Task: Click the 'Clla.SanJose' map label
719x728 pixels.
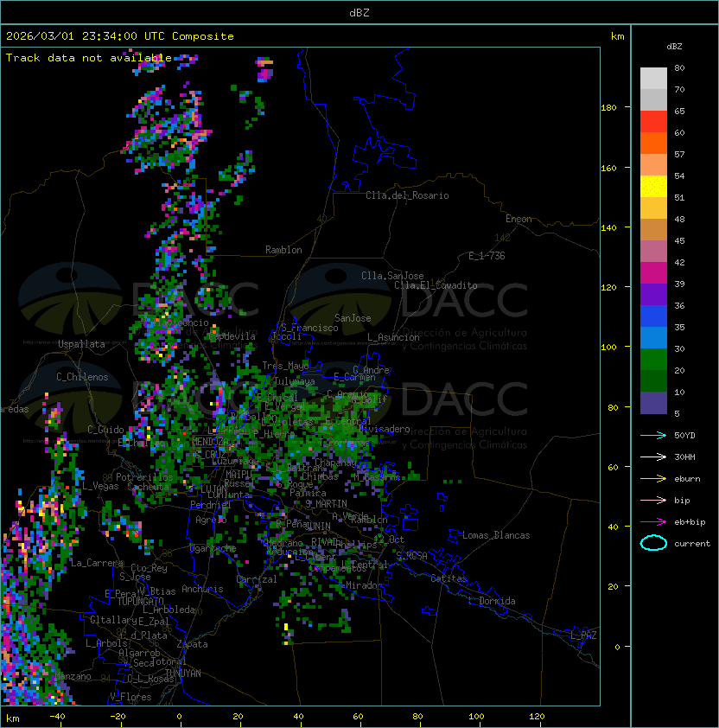Action: [x=392, y=276]
